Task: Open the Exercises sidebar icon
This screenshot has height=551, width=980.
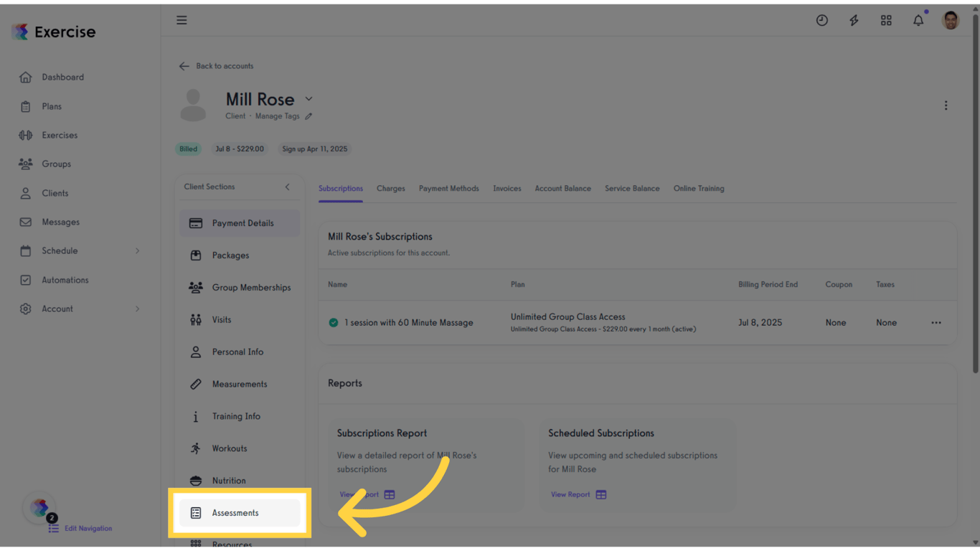Action: coord(24,135)
